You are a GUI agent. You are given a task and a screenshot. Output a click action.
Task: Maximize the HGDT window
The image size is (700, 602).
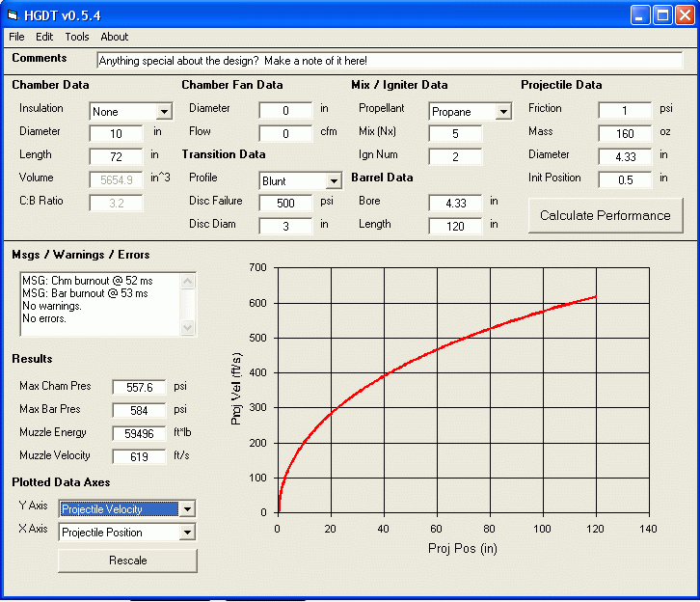pos(662,14)
